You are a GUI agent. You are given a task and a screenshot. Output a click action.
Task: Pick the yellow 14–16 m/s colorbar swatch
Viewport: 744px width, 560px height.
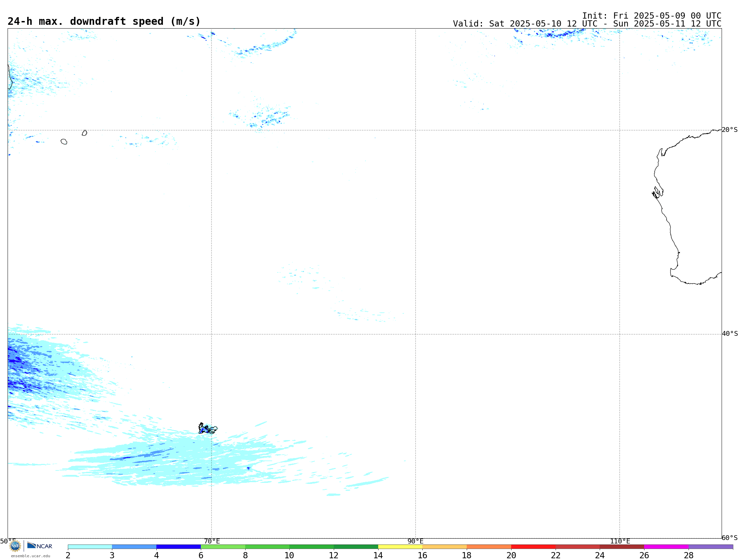[x=400, y=547]
